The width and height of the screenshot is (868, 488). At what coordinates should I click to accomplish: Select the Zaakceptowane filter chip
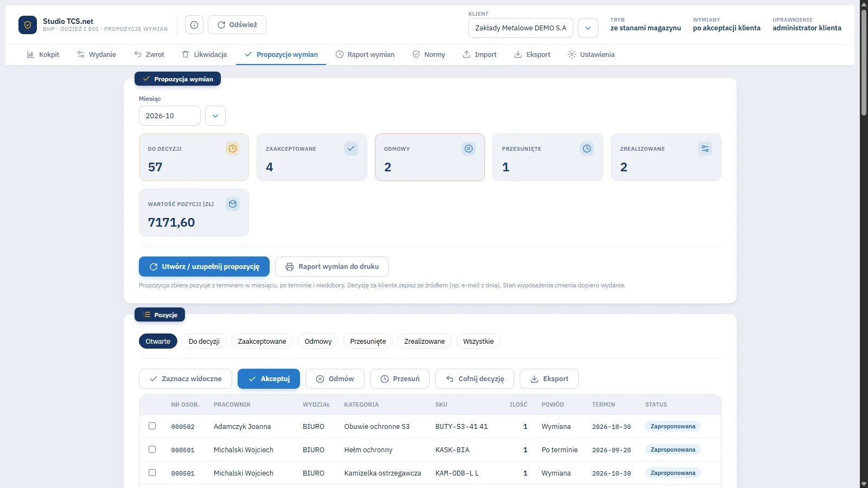pos(262,341)
